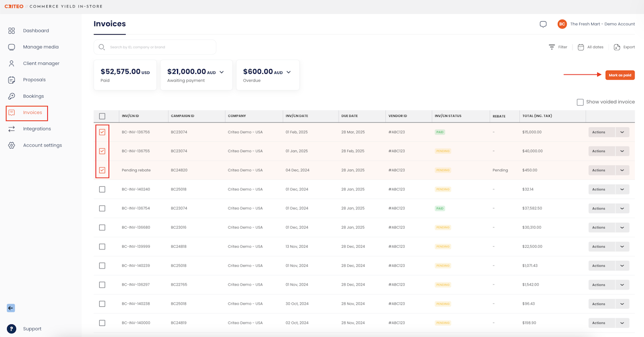Expand the Overdue currency dropdown

tap(289, 73)
